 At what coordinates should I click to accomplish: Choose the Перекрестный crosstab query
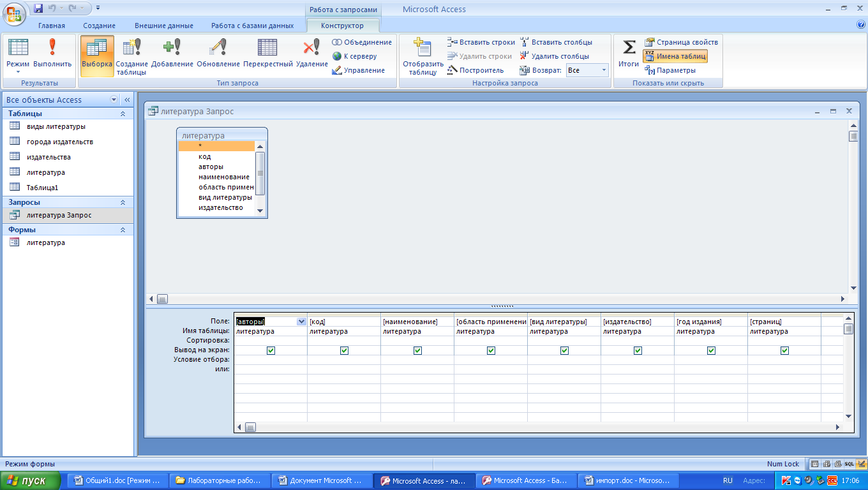268,54
